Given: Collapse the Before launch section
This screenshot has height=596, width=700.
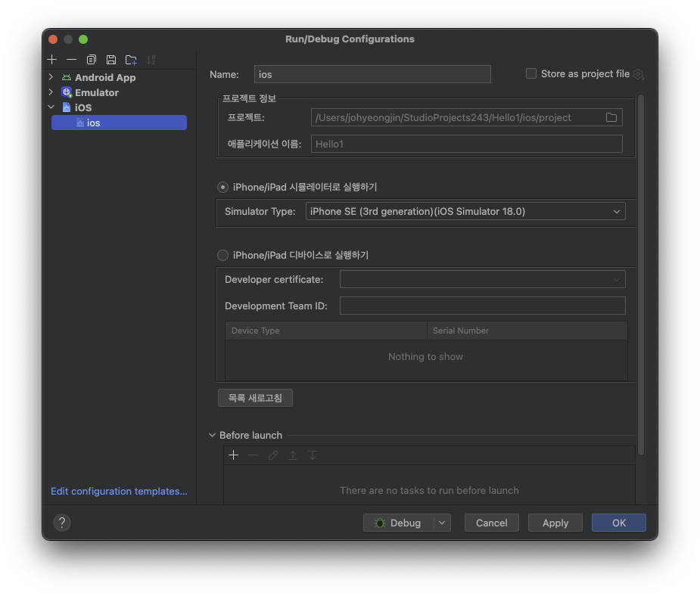Looking at the screenshot, I should (213, 436).
